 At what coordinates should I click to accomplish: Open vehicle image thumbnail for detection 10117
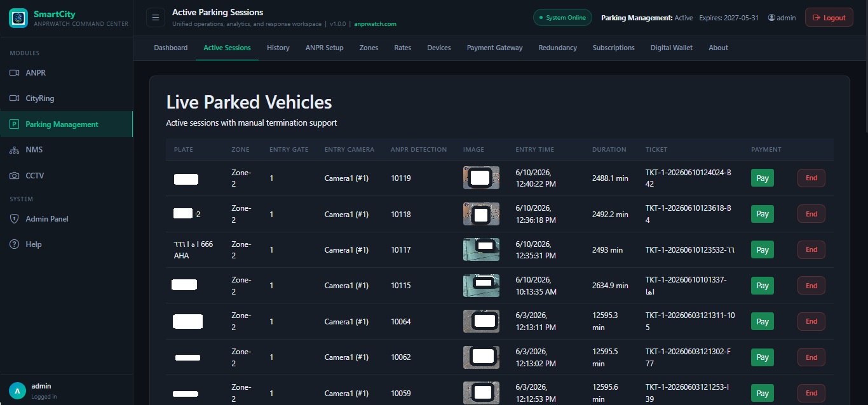[x=481, y=249]
